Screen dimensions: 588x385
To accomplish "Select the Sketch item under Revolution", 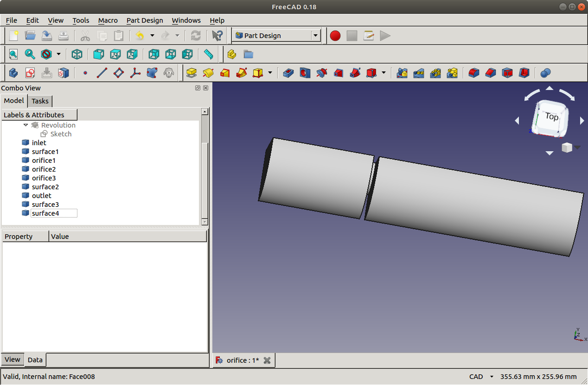I will (x=61, y=134).
